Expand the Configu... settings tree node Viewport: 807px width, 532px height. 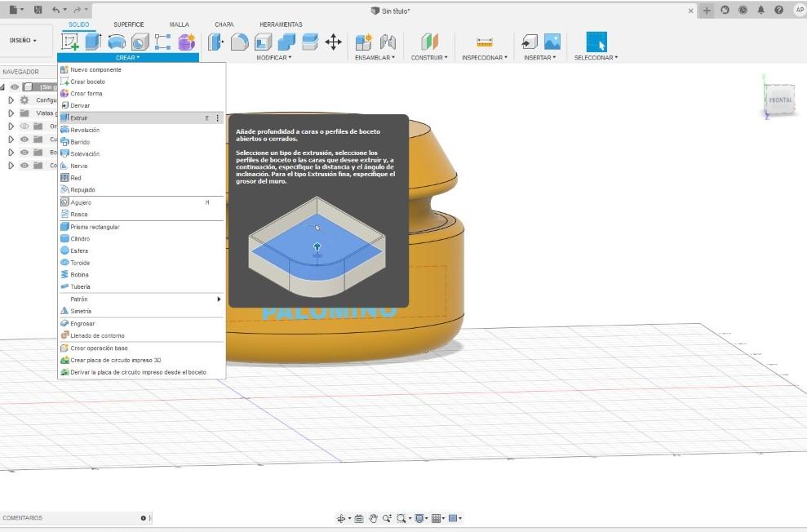pyautogui.click(x=11, y=100)
